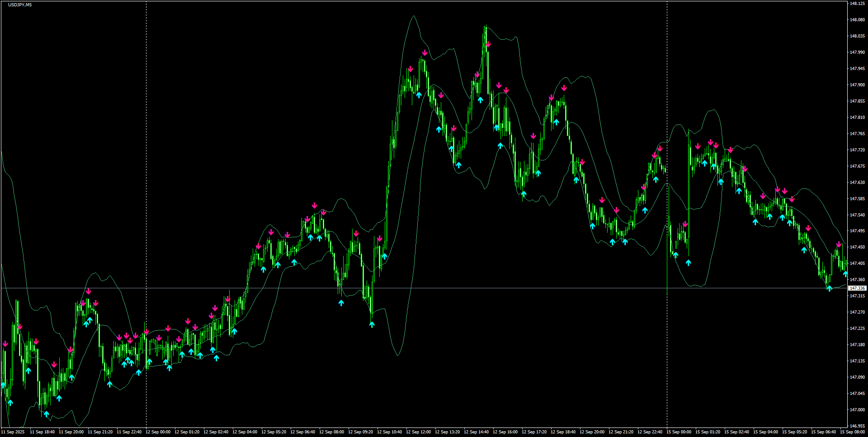The image size is (868, 437).
Task: Click the 147.135 price scale value
Action: (x=857, y=361)
